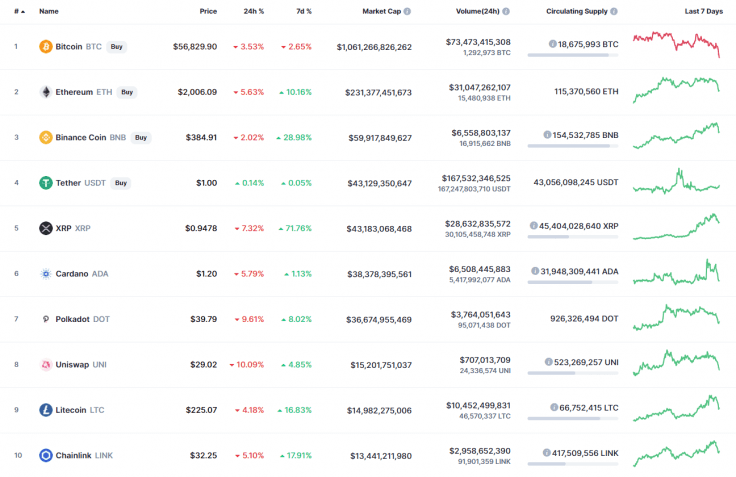This screenshot has height=477, width=736.
Task: Click the info icon beside Circulating Supply header
Action: [613, 11]
